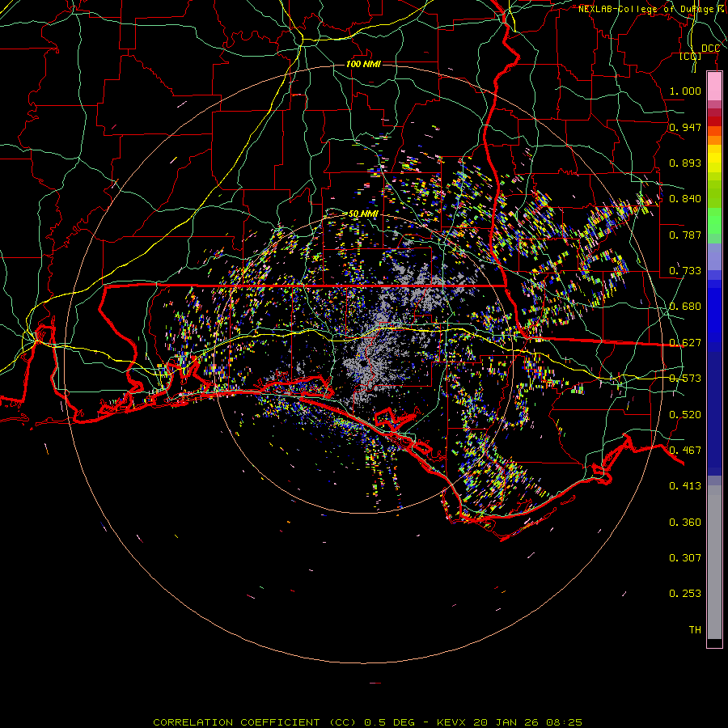Click the 100 NMI range ring label
Screen dimensions: 728x728
[x=363, y=64]
